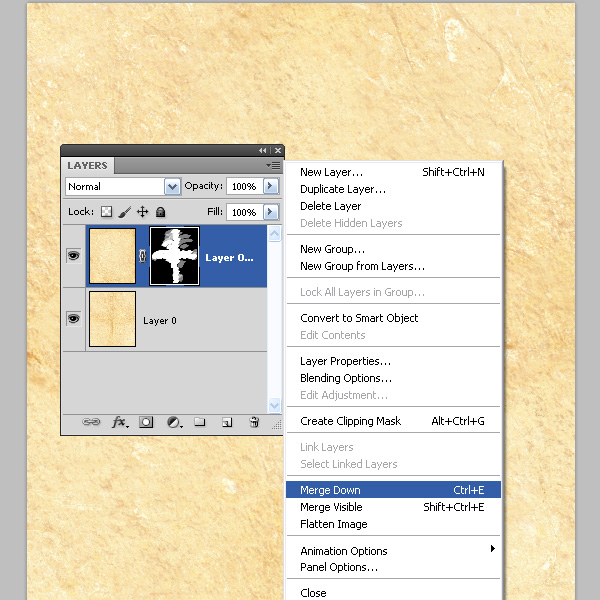Open Layer Properties...
The width and height of the screenshot is (600, 600).
(x=393, y=361)
